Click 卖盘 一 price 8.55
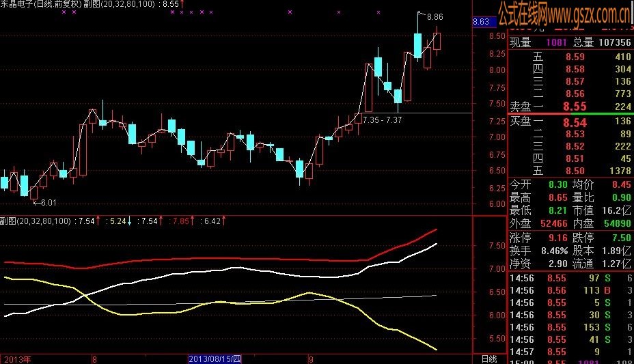634x364 pixels. [x=575, y=107]
